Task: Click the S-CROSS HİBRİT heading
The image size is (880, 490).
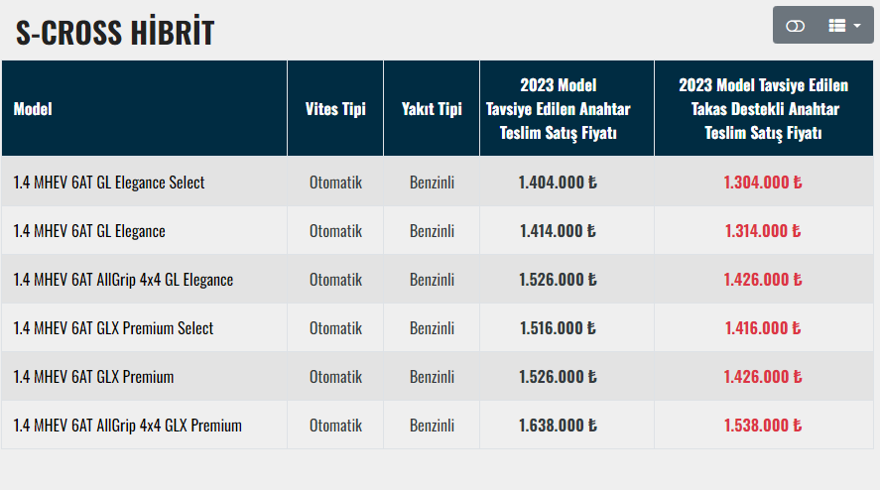Action: tap(115, 33)
